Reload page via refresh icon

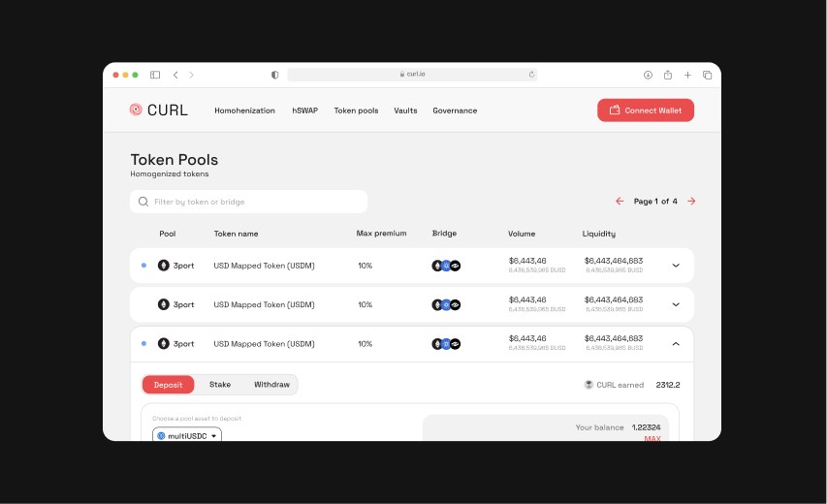pos(531,75)
